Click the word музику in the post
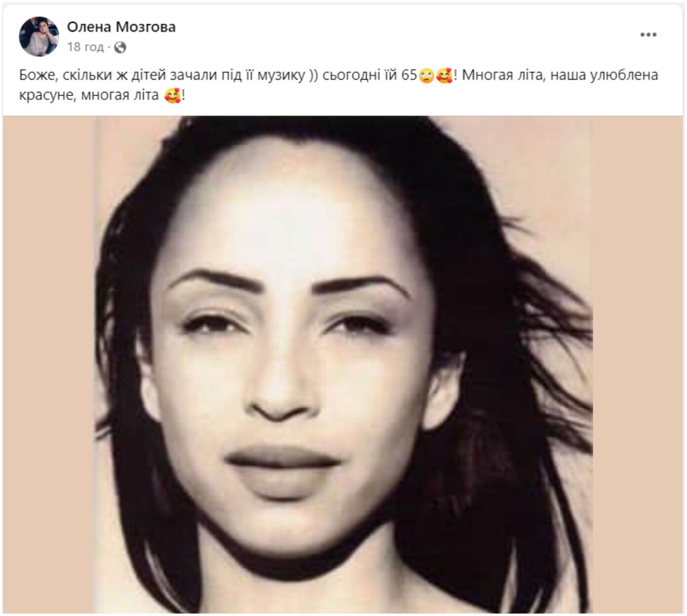Image resolution: width=687 pixels, height=616 pixels. pos(282,76)
